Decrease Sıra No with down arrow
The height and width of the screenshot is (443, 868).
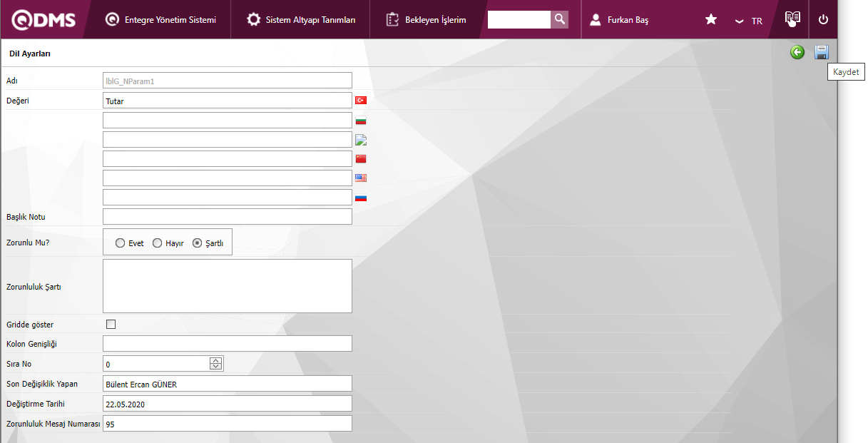(x=216, y=367)
